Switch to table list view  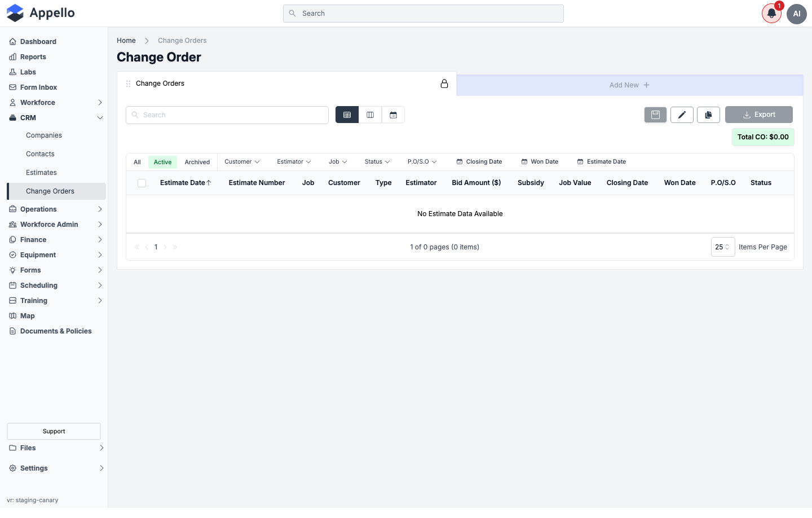(x=347, y=115)
